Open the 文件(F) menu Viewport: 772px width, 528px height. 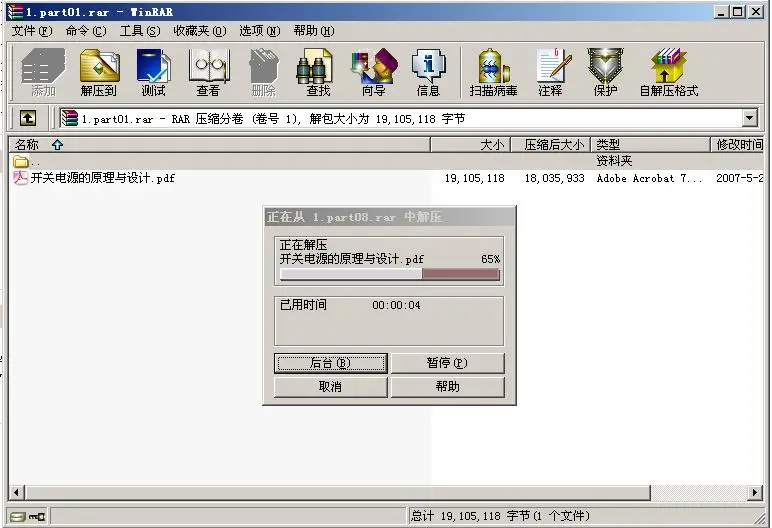coord(32,31)
